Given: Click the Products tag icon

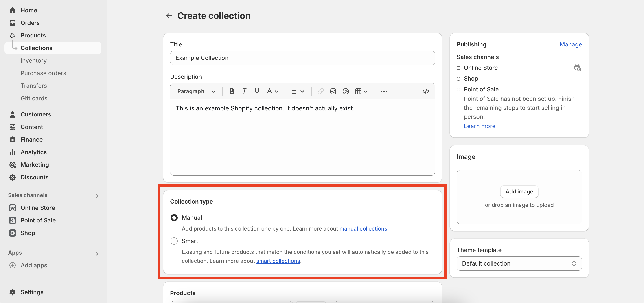Looking at the screenshot, I should [x=13, y=35].
